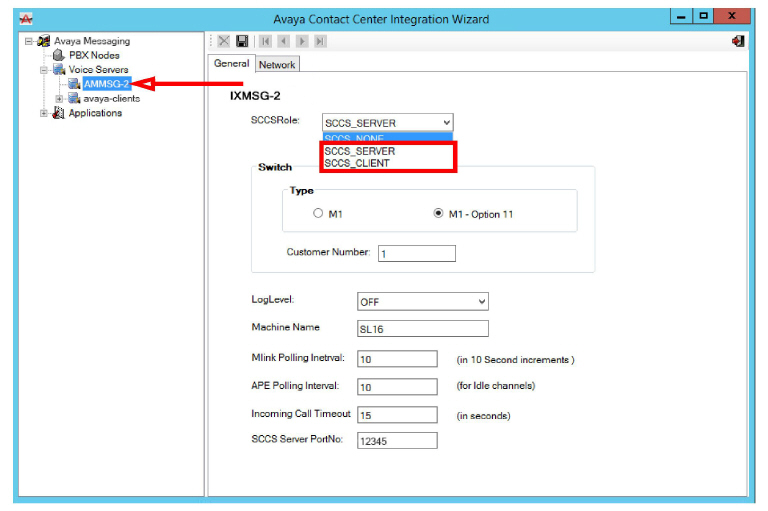Expand the avaya-clients node
The height and width of the screenshot is (511, 768).
click(x=59, y=98)
